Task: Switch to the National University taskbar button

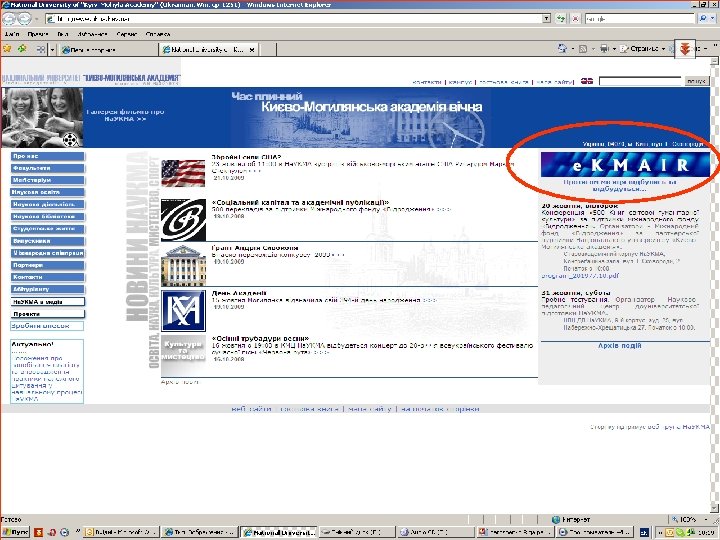Action: (x=279, y=532)
